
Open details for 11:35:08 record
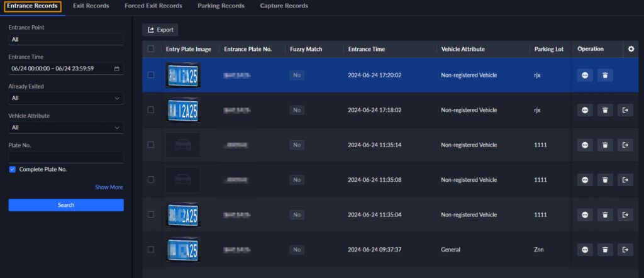click(x=585, y=180)
